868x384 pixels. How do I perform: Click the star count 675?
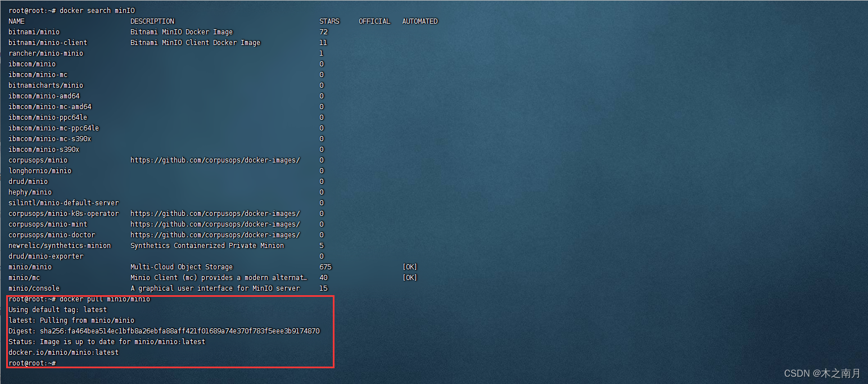click(x=325, y=267)
